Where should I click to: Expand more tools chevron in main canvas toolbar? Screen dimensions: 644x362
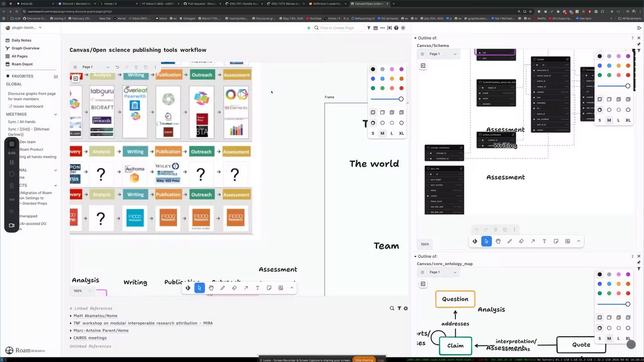tap(292, 288)
